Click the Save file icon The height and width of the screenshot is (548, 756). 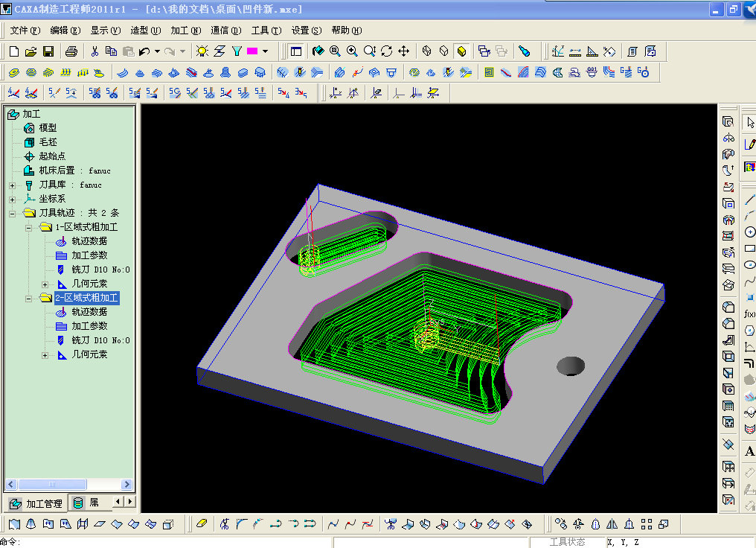(x=48, y=51)
